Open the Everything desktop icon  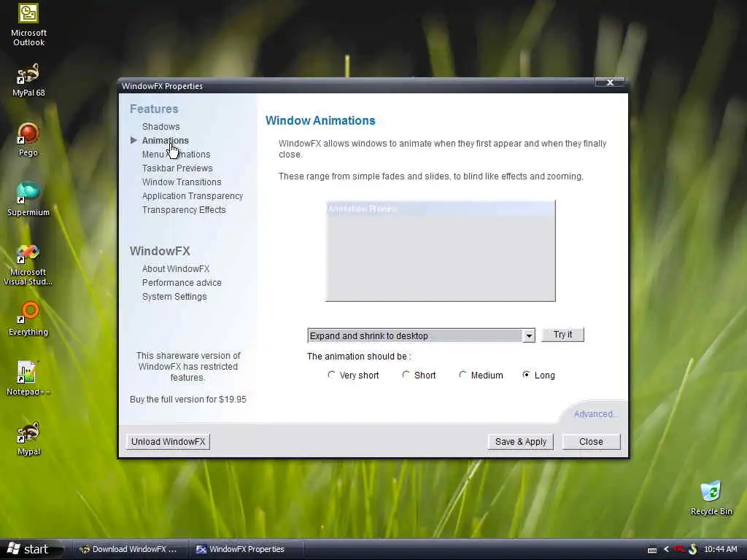[x=28, y=319]
